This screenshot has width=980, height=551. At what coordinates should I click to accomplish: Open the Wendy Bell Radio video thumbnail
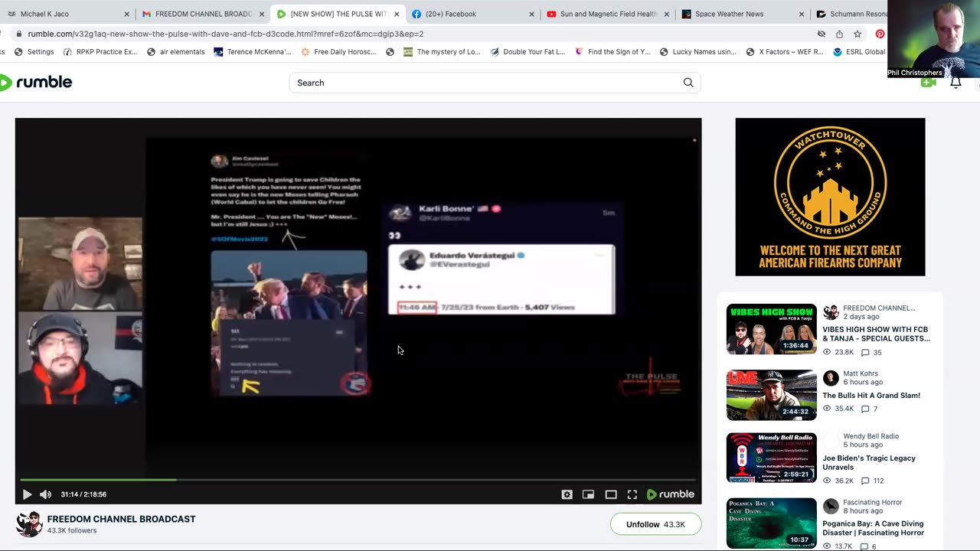(x=772, y=458)
